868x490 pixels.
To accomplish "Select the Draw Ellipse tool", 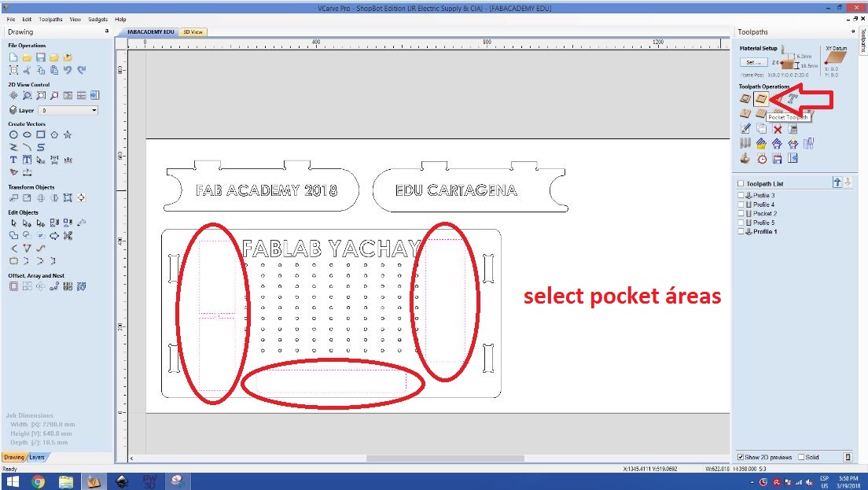I will point(27,134).
